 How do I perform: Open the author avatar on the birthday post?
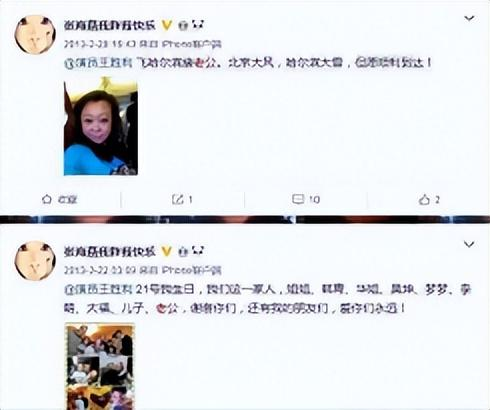tap(35, 261)
